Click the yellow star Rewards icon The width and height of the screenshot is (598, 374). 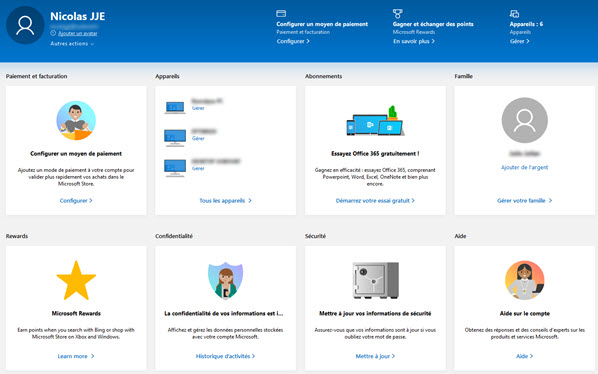[76, 281]
